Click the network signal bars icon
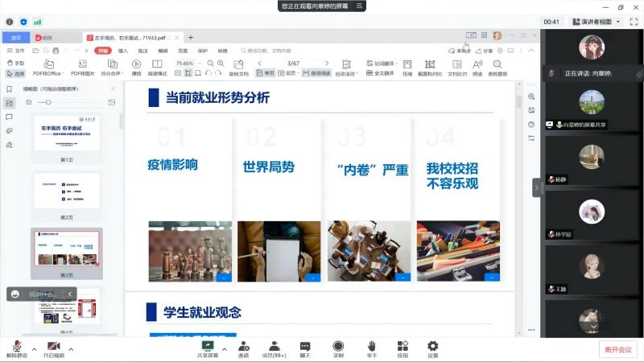This screenshot has width=644, height=362. pos(37,22)
